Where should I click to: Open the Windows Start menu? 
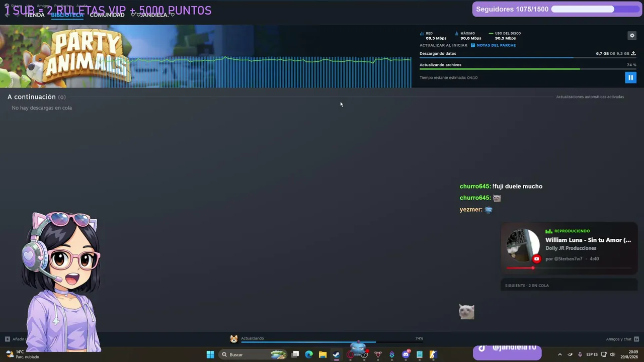pyautogui.click(x=210, y=354)
